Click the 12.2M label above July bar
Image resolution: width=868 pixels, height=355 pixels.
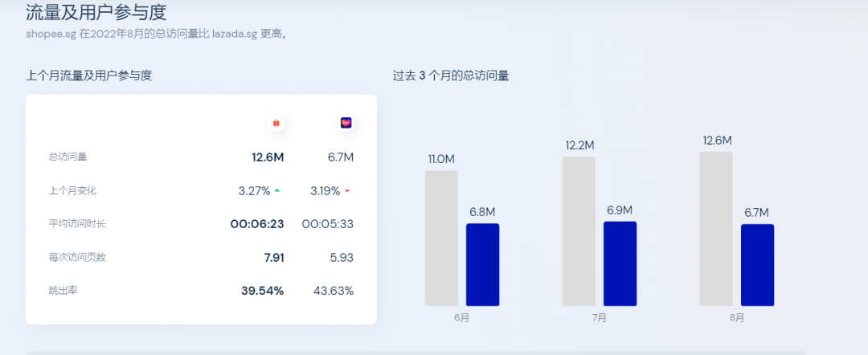point(579,145)
